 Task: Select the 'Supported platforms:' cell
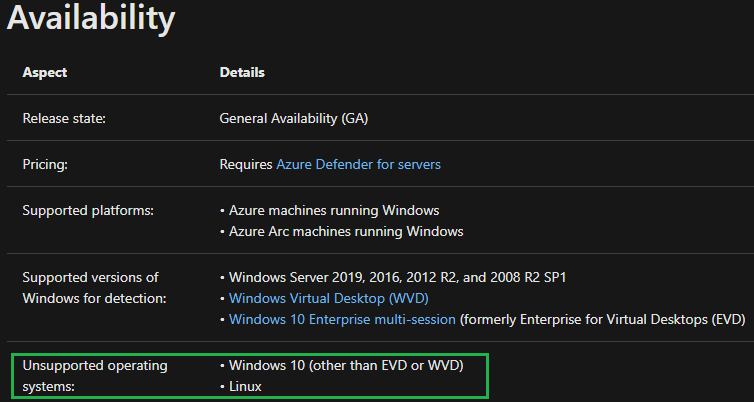(88, 211)
